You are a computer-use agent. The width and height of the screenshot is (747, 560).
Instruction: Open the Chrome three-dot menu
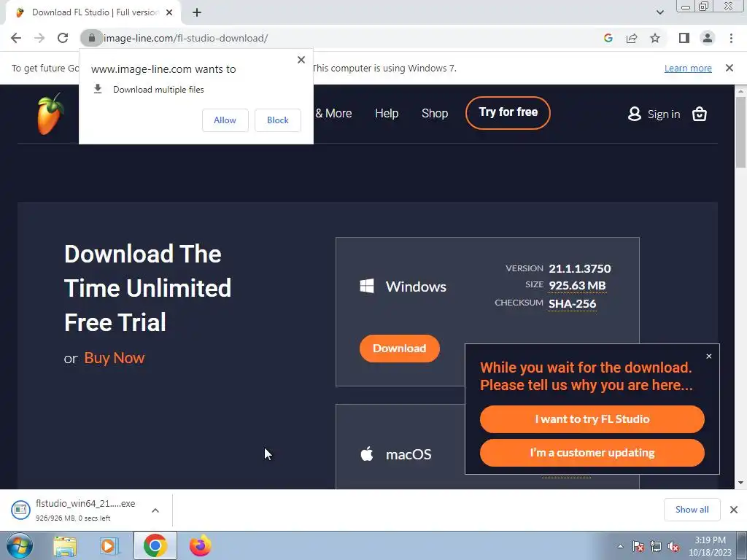click(731, 38)
